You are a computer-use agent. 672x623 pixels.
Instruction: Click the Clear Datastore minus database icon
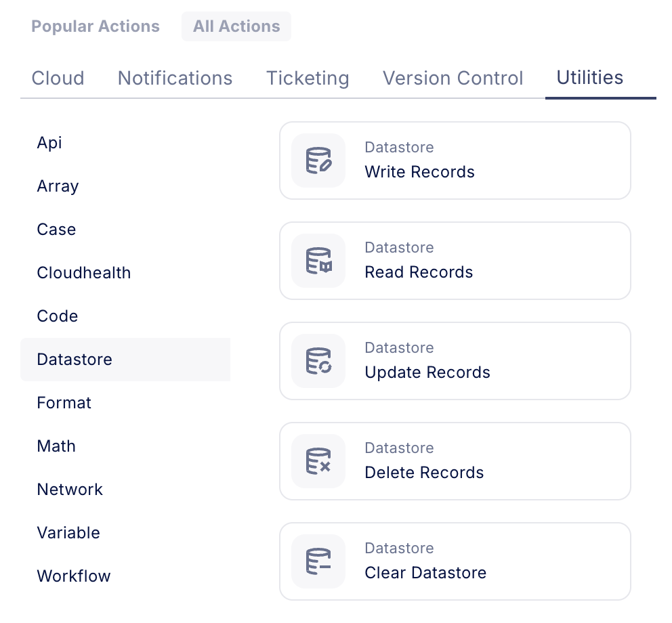pyautogui.click(x=318, y=561)
